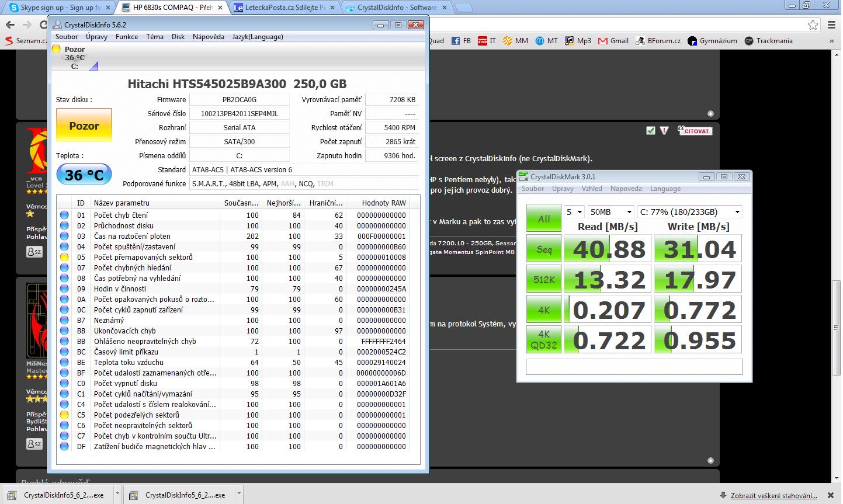The height and width of the screenshot is (504, 843).
Task: Open Language menu in CrystalDiskMark
Action: [x=665, y=189]
